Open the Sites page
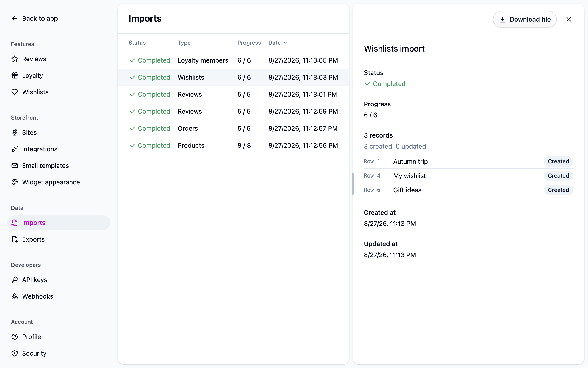This screenshot has width=588, height=368. coord(59,132)
